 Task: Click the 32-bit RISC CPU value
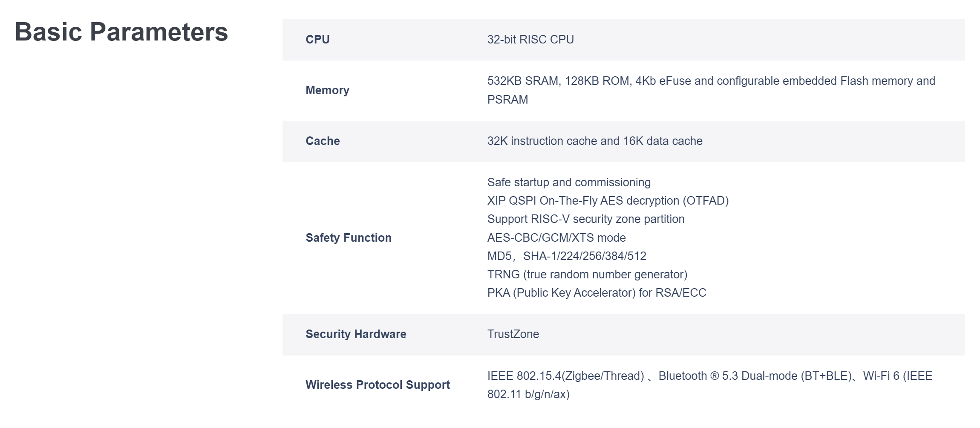[530, 39]
